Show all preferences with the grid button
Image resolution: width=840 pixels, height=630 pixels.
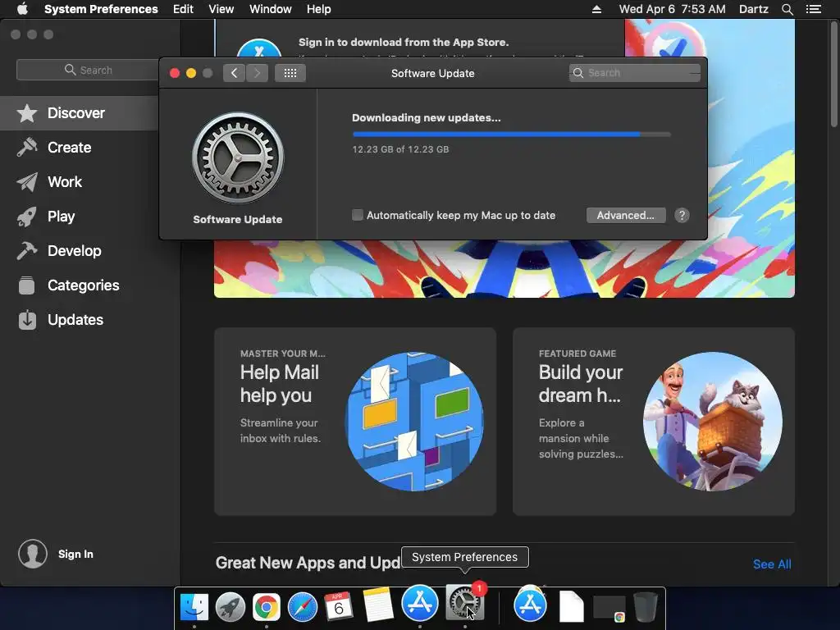pyautogui.click(x=290, y=73)
